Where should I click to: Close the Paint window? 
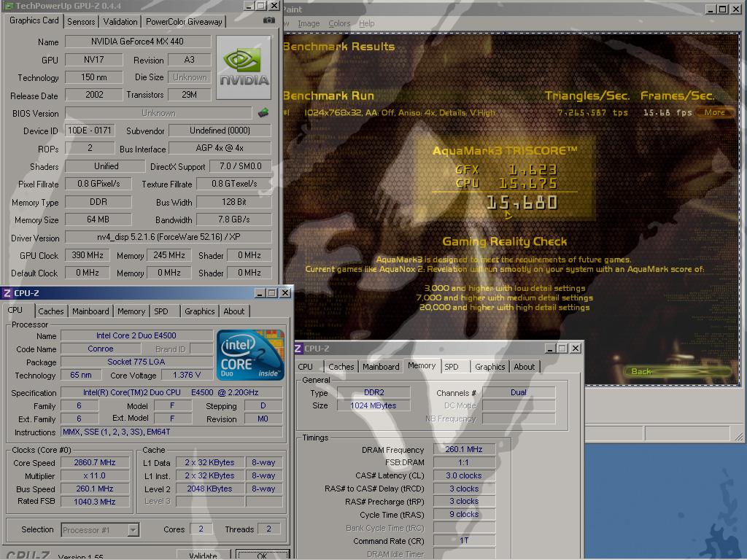[x=735, y=9]
